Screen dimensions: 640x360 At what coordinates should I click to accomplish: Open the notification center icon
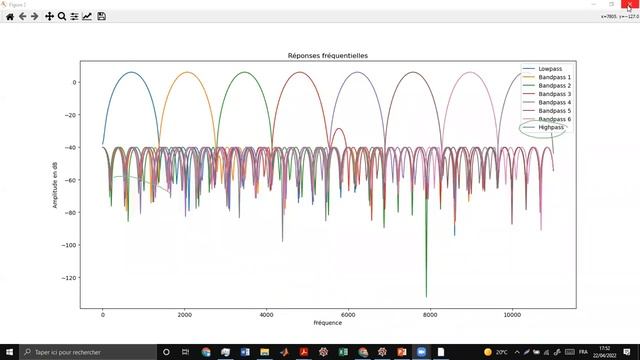627,352
